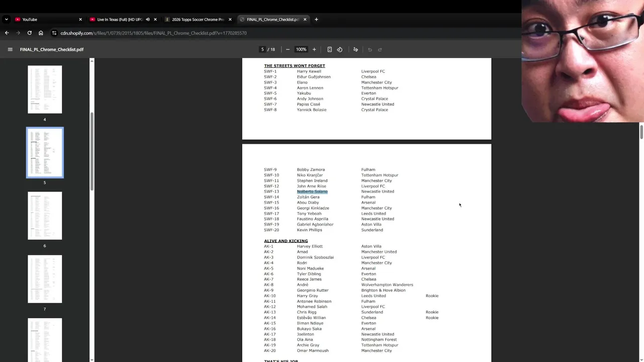Go back to previous page
The width and height of the screenshot is (644, 362).
pos(7,33)
